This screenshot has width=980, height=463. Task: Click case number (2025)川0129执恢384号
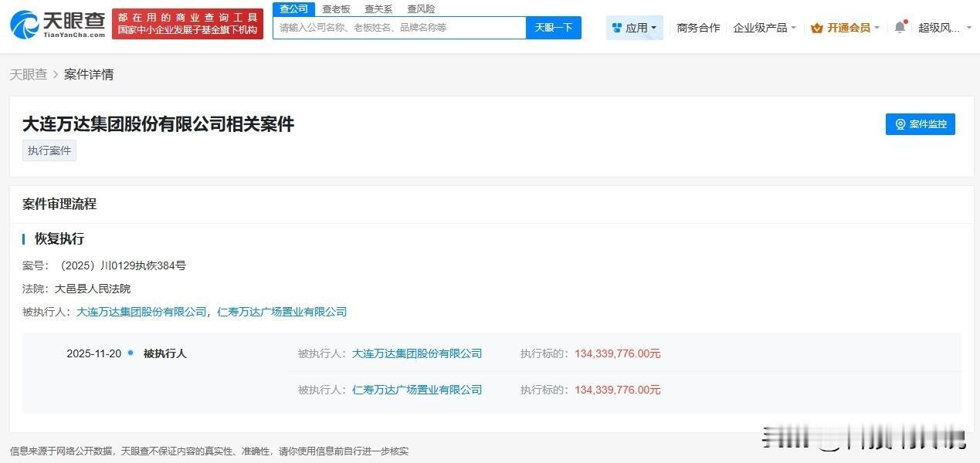tap(121, 265)
